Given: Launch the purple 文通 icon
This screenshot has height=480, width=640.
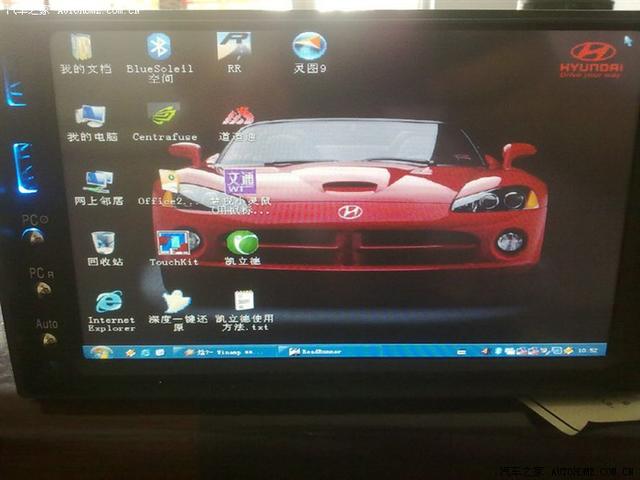Looking at the screenshot, I should coord(240,182).
